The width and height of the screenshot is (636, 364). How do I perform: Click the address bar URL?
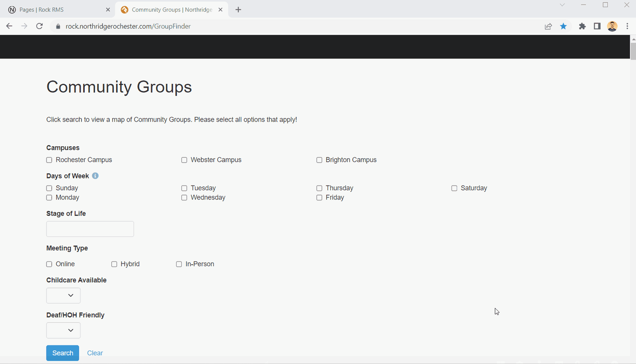(x=128, y=26)
